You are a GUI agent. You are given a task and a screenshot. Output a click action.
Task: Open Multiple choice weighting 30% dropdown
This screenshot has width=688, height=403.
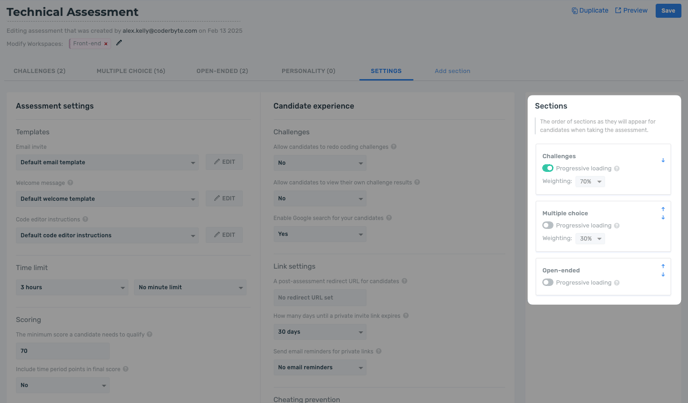point(590,239)
